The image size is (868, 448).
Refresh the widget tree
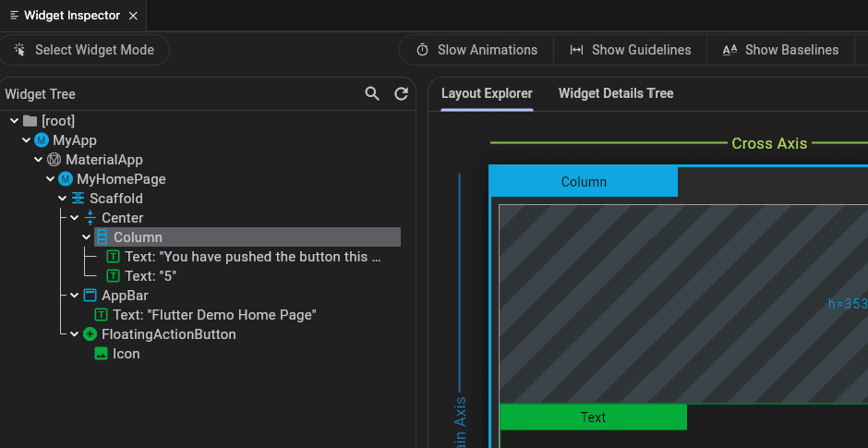(x=402, y=93)
